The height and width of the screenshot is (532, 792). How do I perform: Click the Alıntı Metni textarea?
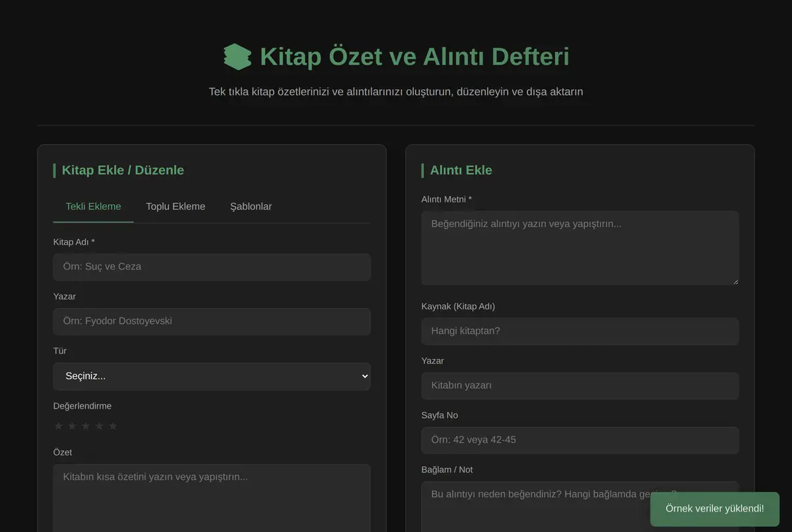coord(580,248)
